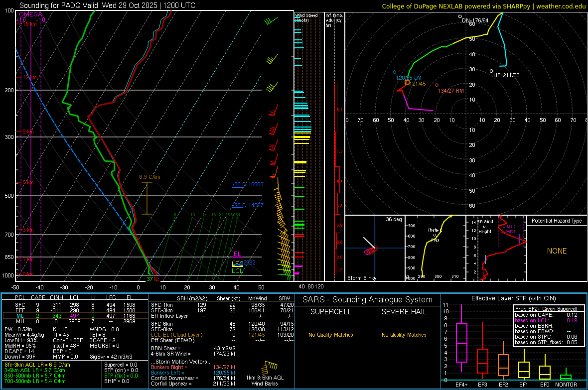
Task: Click the magenta 'based on LCL:' entry
Action: [532, 320]
